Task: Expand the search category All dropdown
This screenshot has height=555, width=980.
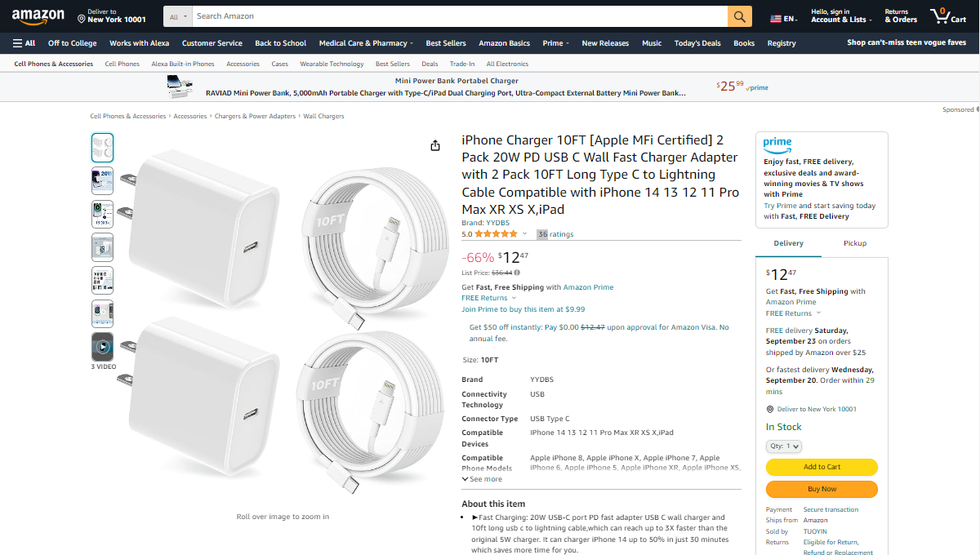Action: 178,16
